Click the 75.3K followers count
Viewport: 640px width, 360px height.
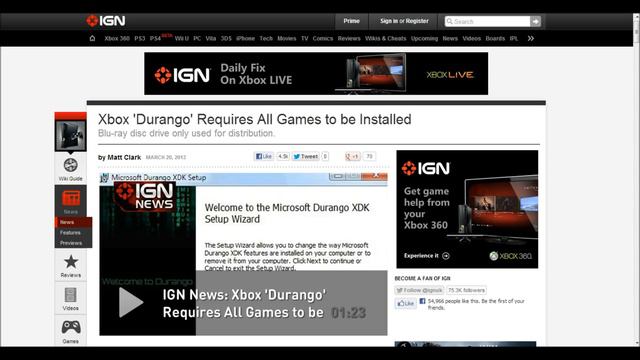click(x=467, y=290)
